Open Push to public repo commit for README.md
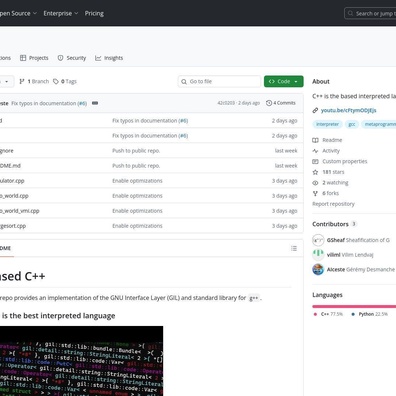Viewport: 396px width, 396px height. coord(136,166)
